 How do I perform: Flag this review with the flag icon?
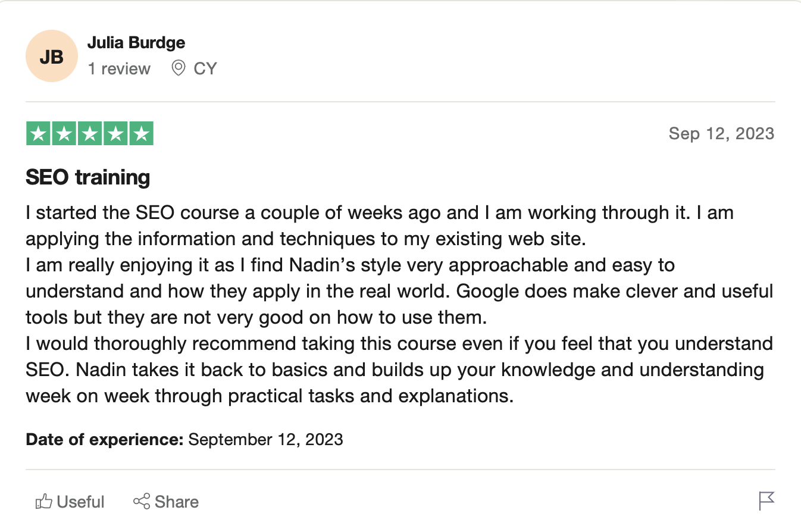767,500
